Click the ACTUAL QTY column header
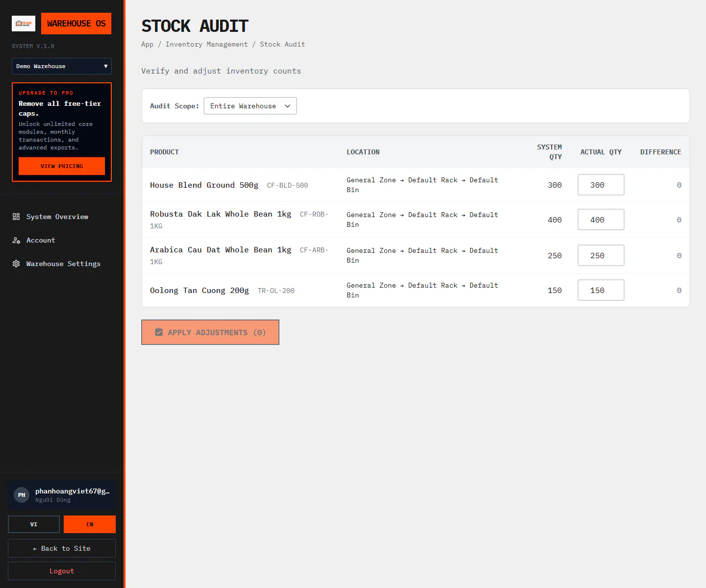This screenshot has height=588, width=706. click(x=601, y=152)
